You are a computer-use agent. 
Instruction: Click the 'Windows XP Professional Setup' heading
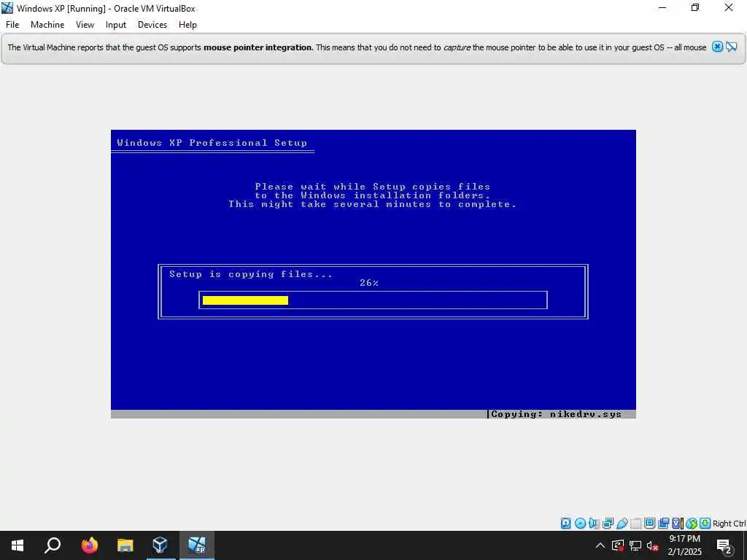click(212, 143)
